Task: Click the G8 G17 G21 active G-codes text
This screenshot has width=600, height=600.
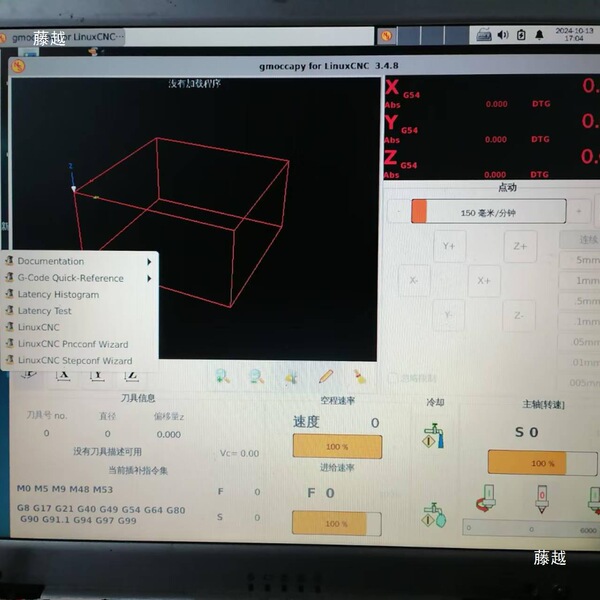Action: [x=101, y=515]
